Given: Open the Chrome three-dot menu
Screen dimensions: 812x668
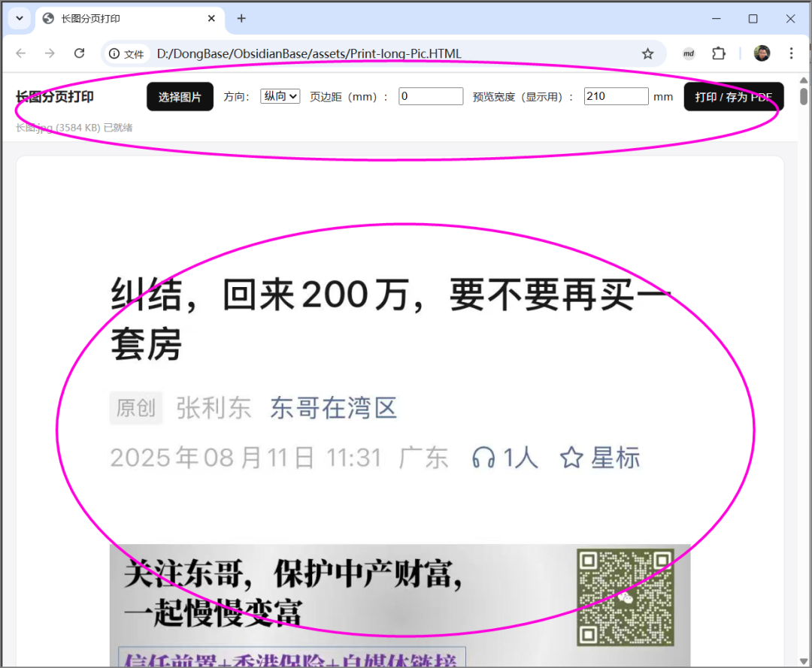Looking at the screenshot, I should [791, 53].
